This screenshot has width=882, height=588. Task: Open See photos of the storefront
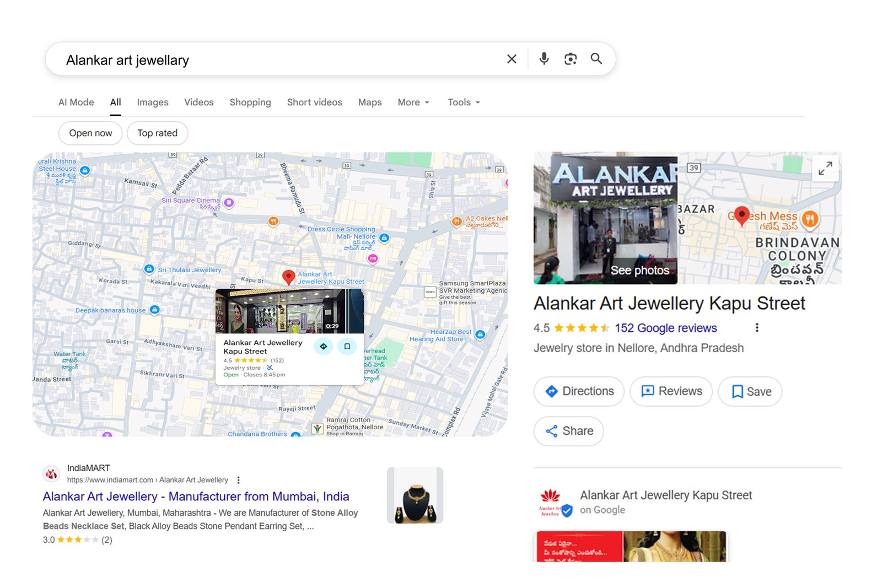pos(641,270)
